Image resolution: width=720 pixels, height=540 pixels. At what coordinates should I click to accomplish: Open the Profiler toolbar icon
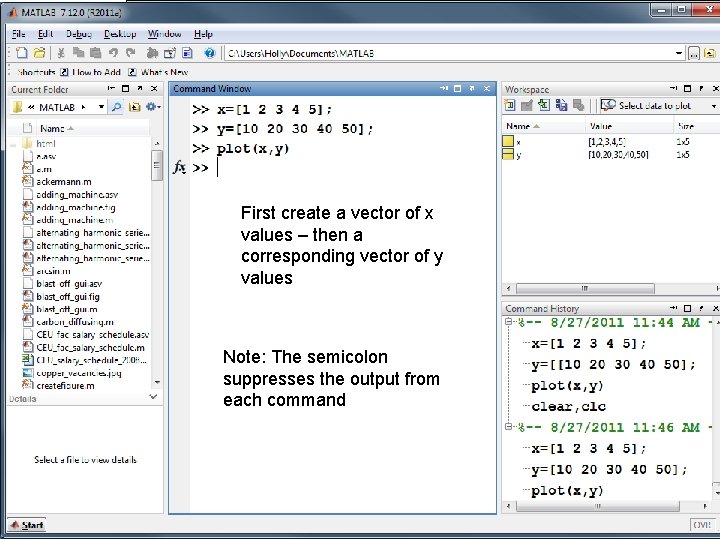[187, 53]
